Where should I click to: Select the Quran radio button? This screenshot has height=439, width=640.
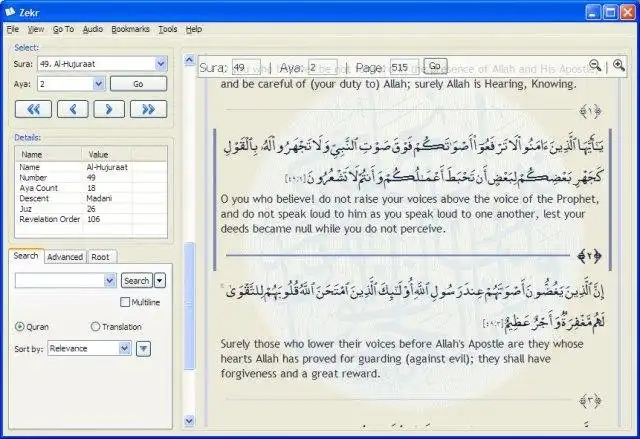pos(20,326)
